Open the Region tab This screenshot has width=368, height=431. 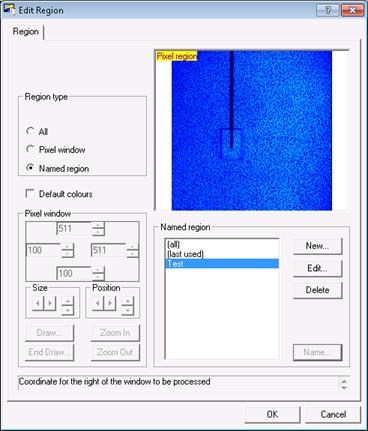point(26,32)
